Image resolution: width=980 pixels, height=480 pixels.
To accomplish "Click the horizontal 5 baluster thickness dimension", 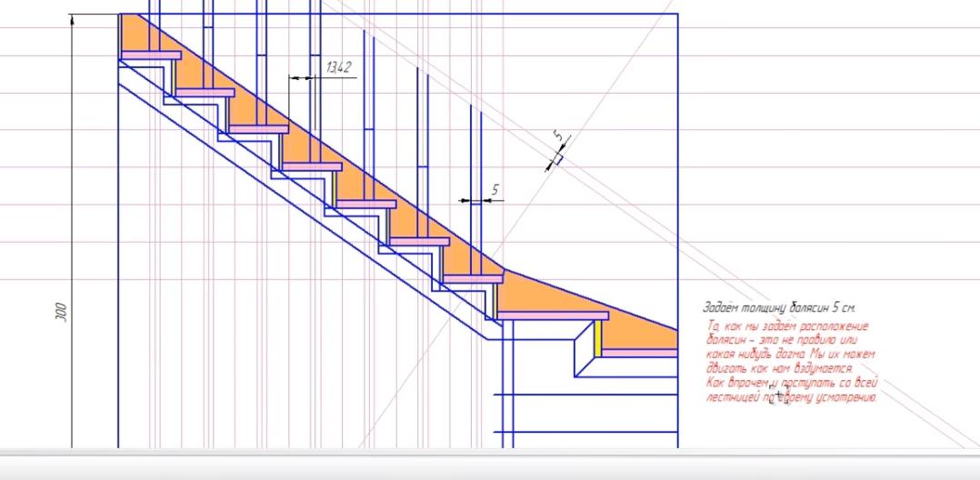I will click(x=495, y=190).
